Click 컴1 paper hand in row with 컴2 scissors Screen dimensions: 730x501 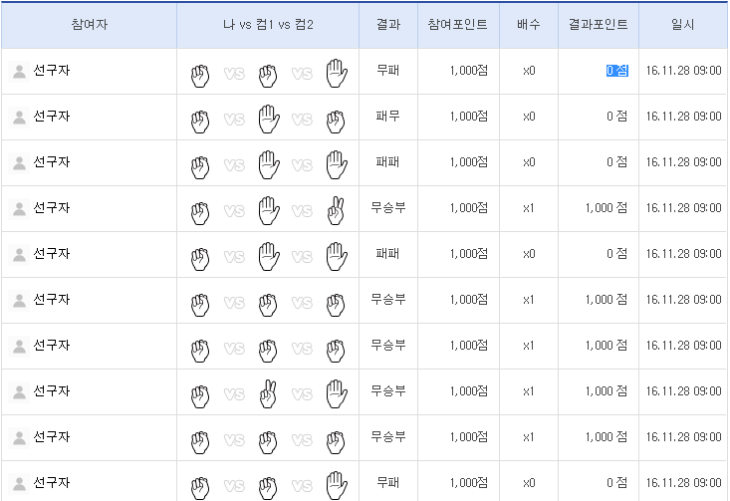(x=269, y=210)
